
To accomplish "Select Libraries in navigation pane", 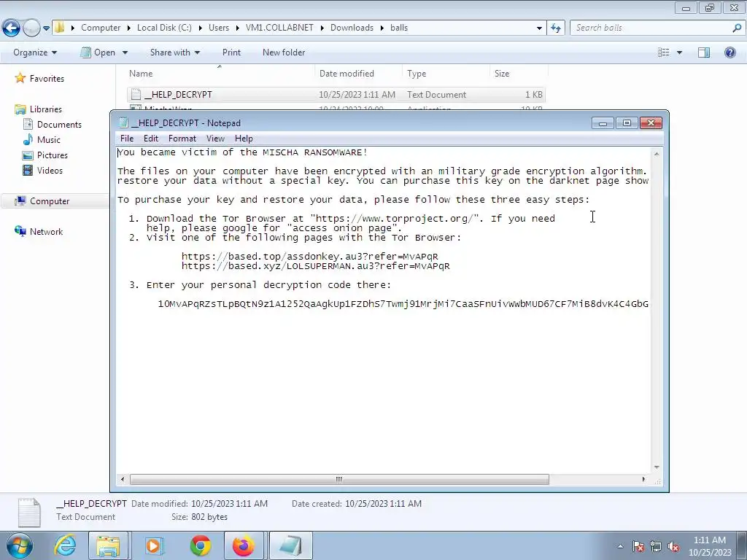I will (x=46, y=109).
